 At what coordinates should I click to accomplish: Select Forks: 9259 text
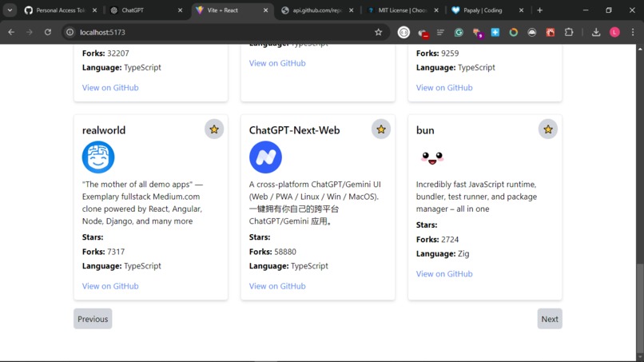click(437, 53)
